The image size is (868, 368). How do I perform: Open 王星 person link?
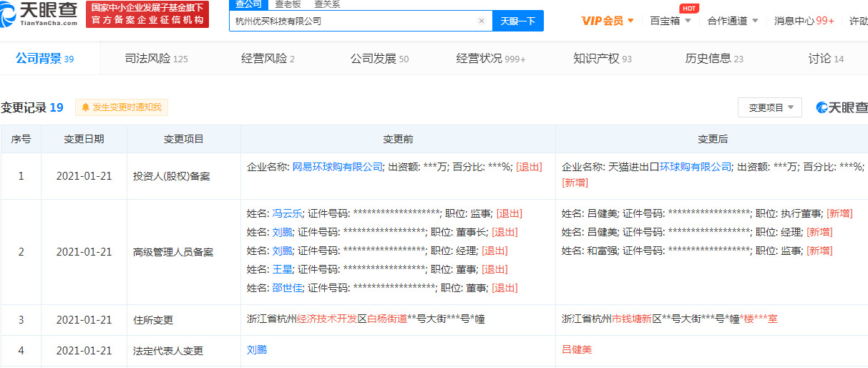point(282,269)
